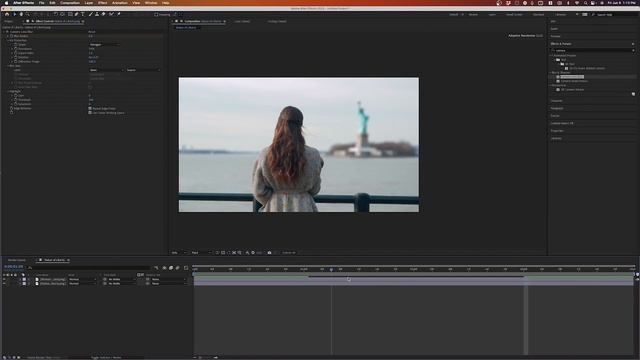
Task: Click the timeline Motion Blur enable icon
Action: pos(178,268)
